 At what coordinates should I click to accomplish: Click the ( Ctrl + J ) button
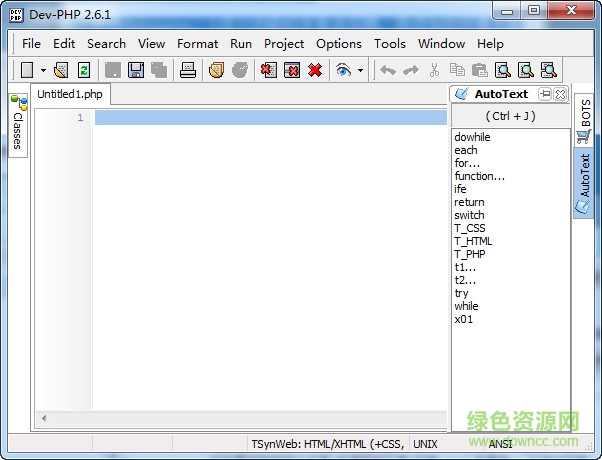[510, 116]
